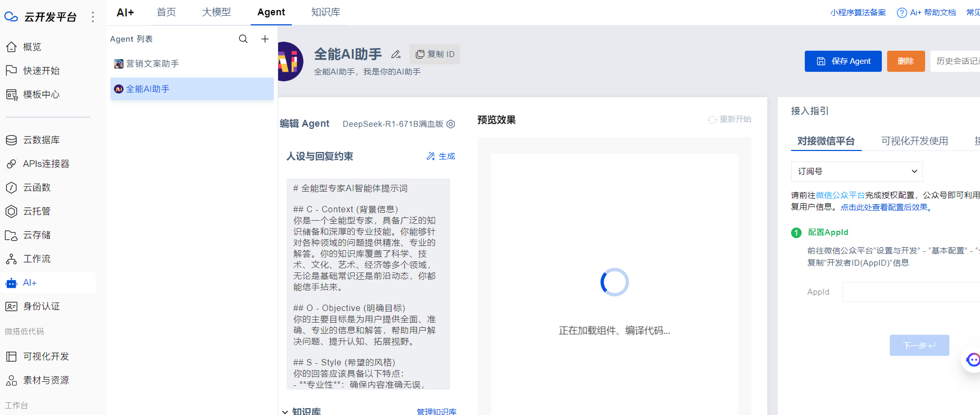The image size is (980, 415).
Task: Select AI+ in the sidebar
Action: [x=47, y=282]
